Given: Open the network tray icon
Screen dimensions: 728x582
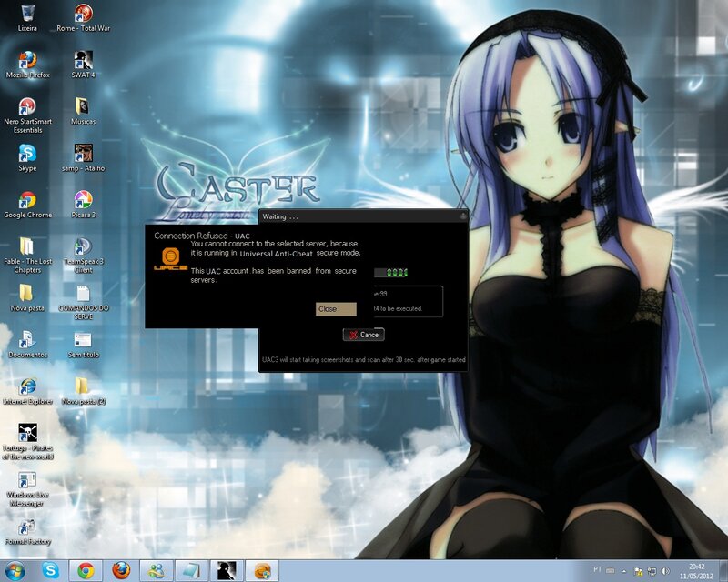Looking at the screenshot, I should click(652, 571).
